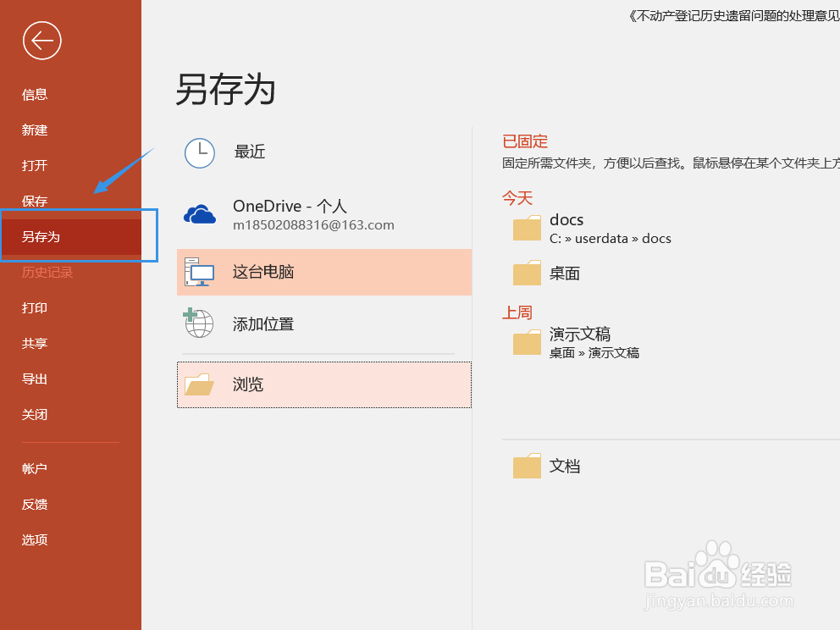Select the 桌面 folder under 今天

tap(565, 274)
